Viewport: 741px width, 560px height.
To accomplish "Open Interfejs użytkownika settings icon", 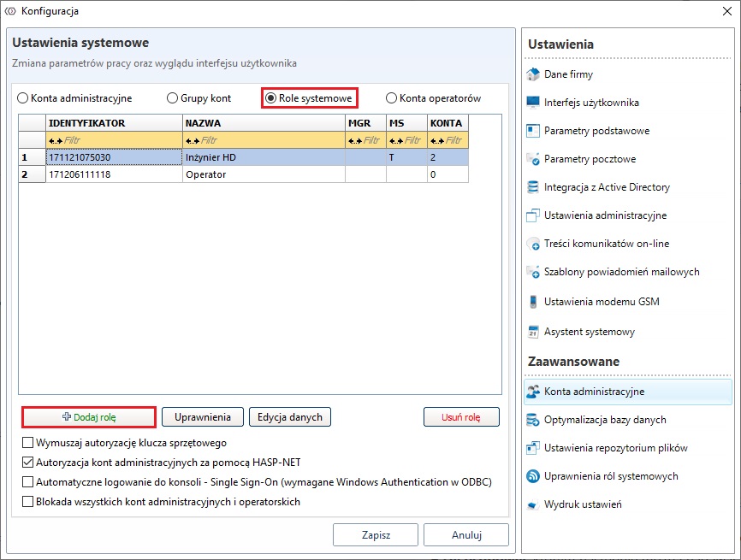I will pyautogui.click(x=533, y=103).
